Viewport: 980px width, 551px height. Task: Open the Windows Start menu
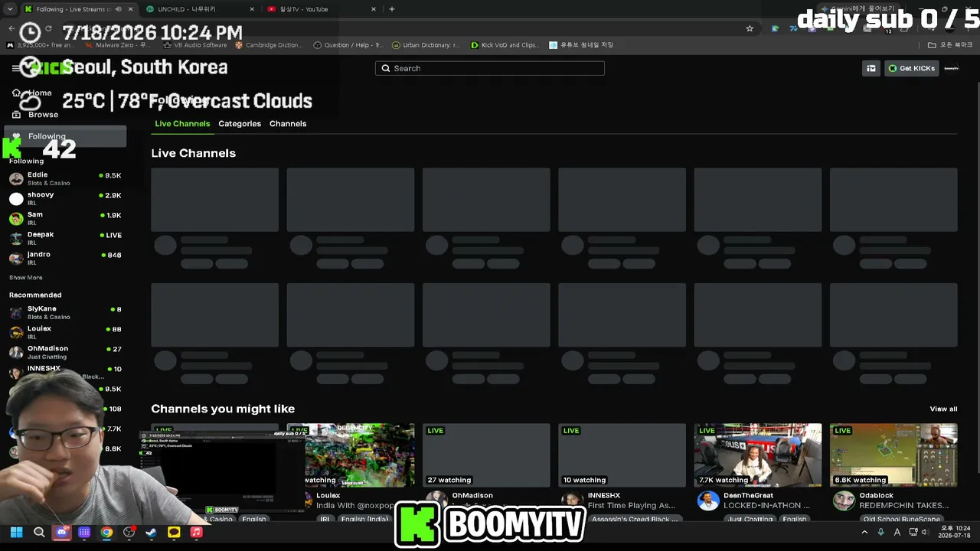coord(16,532)
